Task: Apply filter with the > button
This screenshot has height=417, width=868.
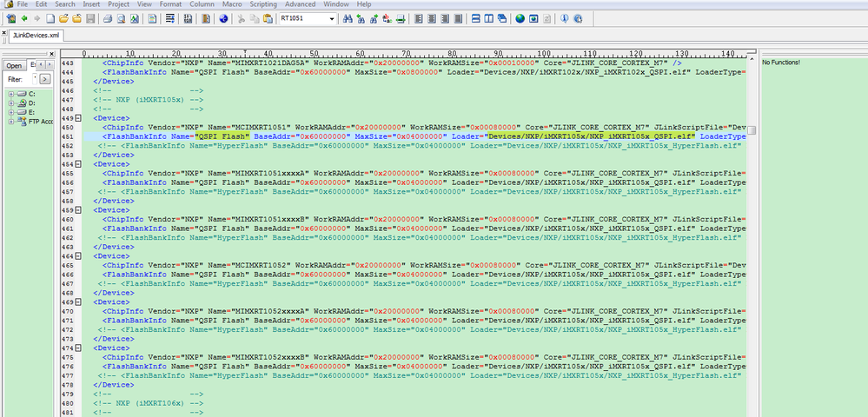Action: point(45,79)
